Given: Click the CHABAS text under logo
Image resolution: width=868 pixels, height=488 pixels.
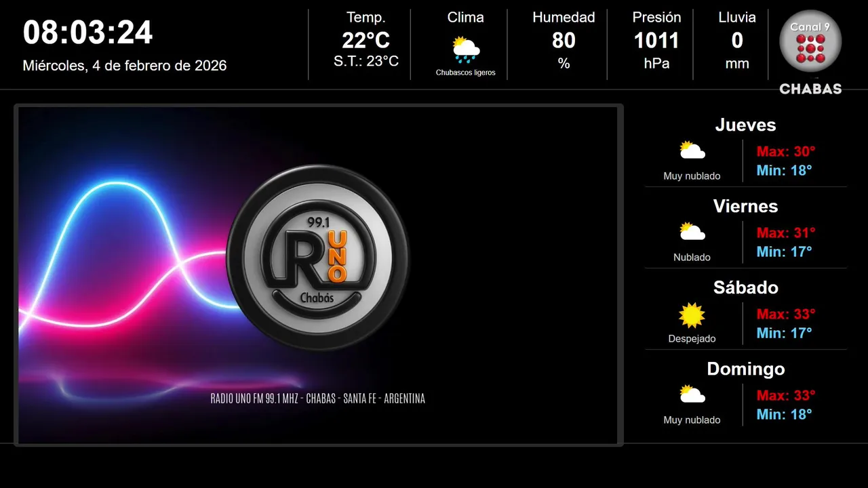Looking at the screenshot, I should click(x=810, y=89).
